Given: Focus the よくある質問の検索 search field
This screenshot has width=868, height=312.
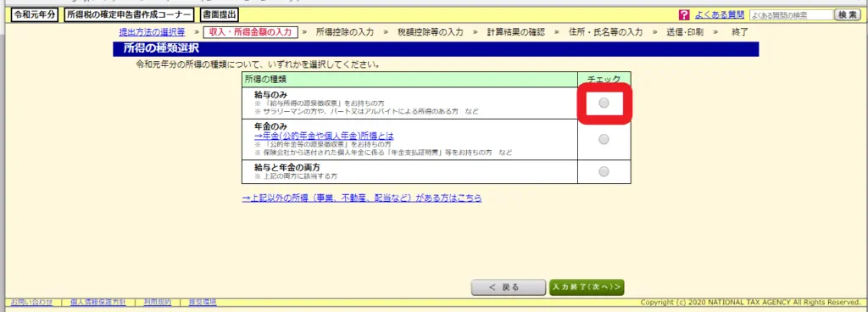Looking at the screenshot, I should click(x=791, y=15).
